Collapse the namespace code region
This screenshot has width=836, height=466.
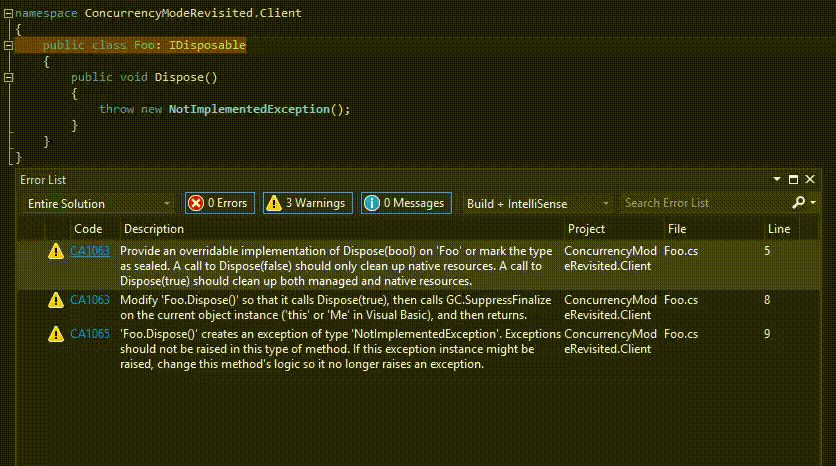[9, 13]
